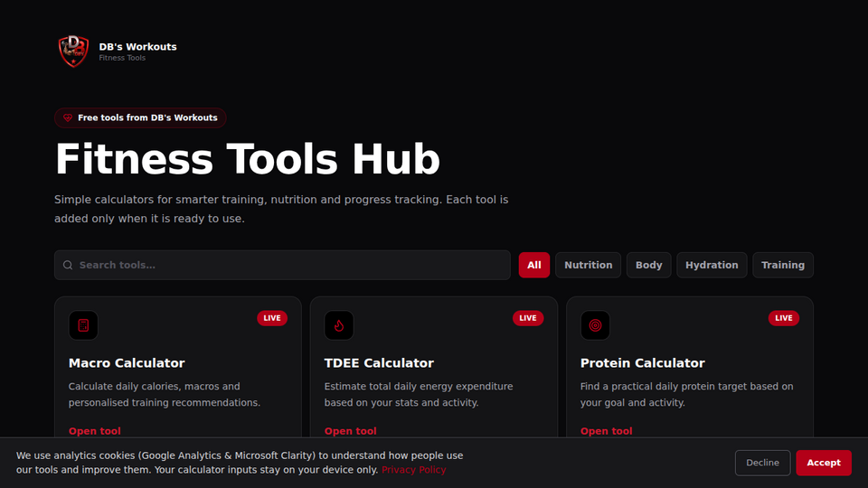Image resolution: width=868 pixels, height=488 pixels.
Task: Click the TDEE Calculator flame icon
Action: coord(339,325)
